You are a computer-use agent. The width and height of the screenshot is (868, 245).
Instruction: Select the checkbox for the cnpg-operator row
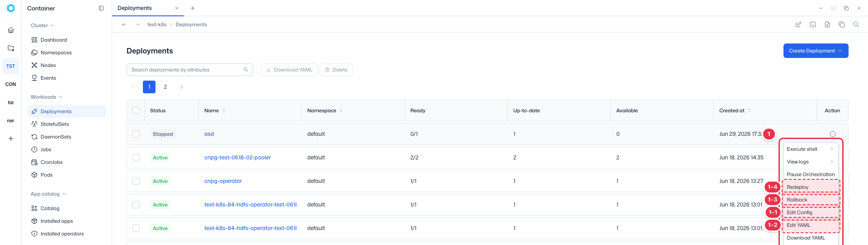[136, 181]
